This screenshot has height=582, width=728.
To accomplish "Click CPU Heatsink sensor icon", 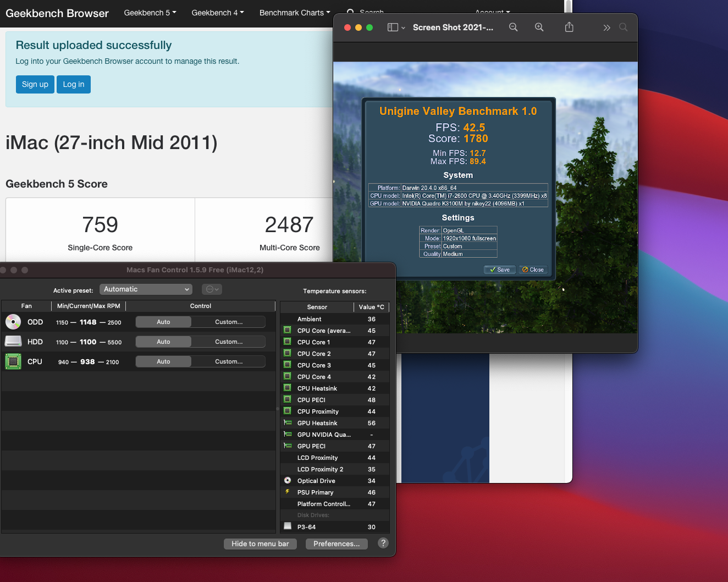I will click(287, 388).
